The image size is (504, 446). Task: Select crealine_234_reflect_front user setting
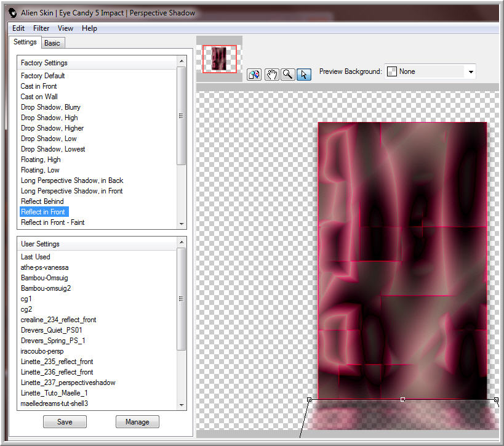click(58, 320)
